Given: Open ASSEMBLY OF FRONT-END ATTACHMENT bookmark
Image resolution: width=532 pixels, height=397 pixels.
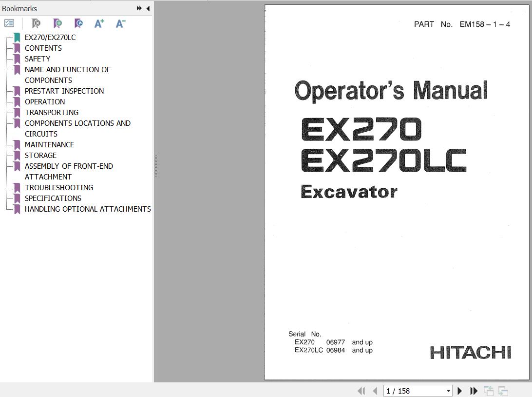Looking at the screenshot, I should click(69, 172).
